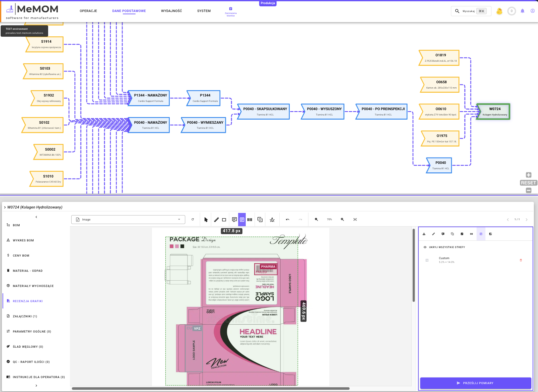538x392 pixels.
Task: Redo the annotation action
Action: click(x=300, y=220)
